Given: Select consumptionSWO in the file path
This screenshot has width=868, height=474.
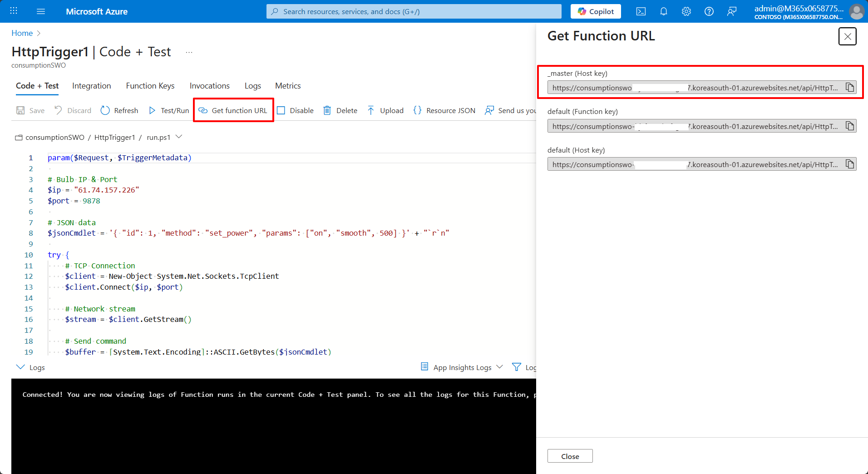Looking at the screenshot, I should 55,137.
